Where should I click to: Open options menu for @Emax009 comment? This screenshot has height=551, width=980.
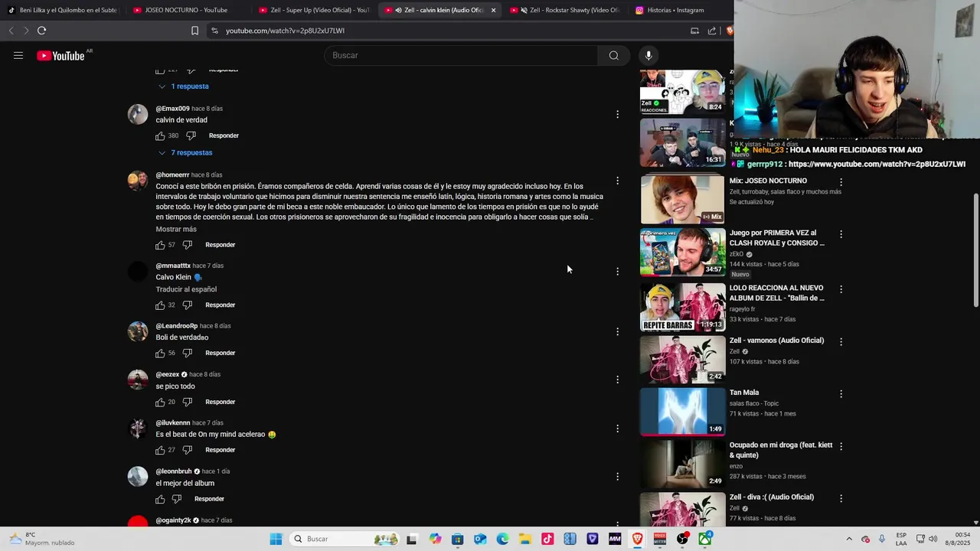click(x=617, y=114)
